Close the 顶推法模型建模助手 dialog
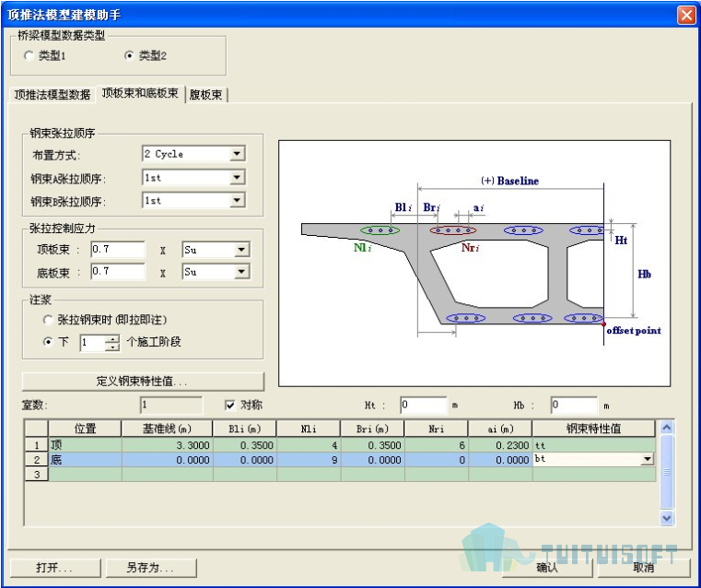This screenshot has width=701, height=588. (686, 15)
